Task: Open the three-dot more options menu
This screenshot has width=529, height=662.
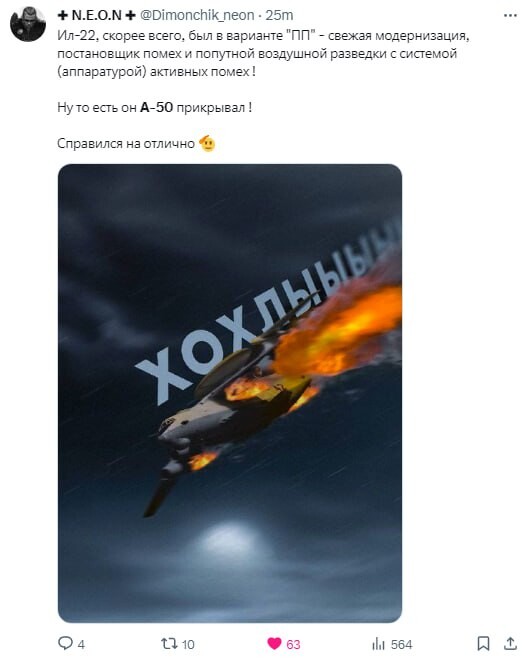Action: [510, 16]
